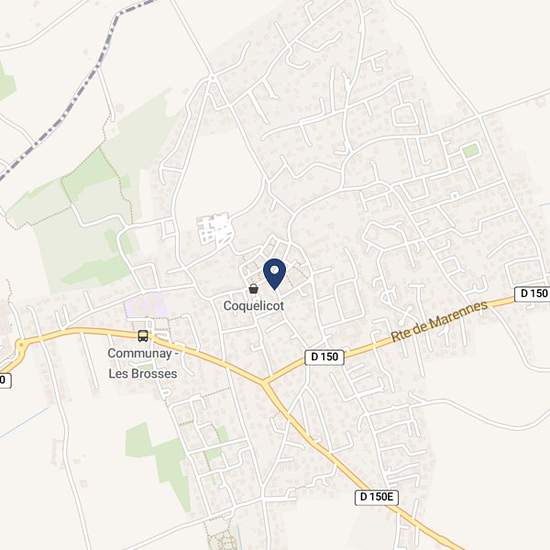550x550 pixels.
Task: Select the Coquelicot shopping basket icon
Action: pyautogui.click(x=253, y=289)
